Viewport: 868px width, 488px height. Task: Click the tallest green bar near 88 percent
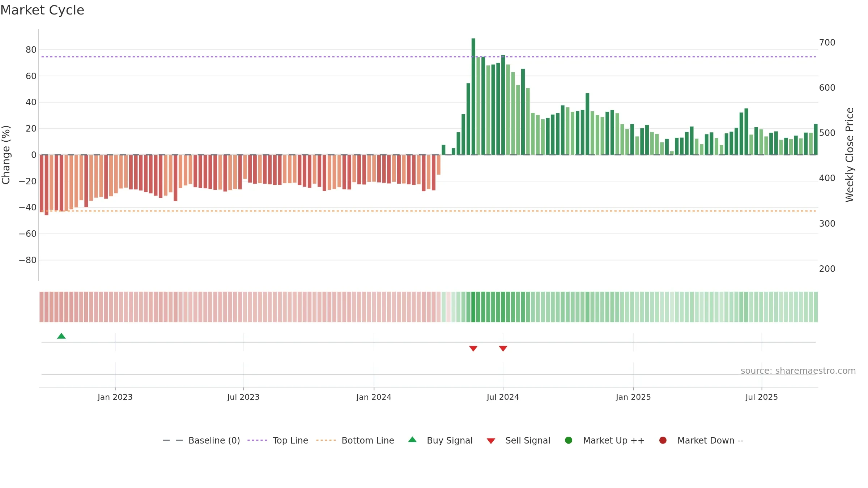click(x=473, y=97)
